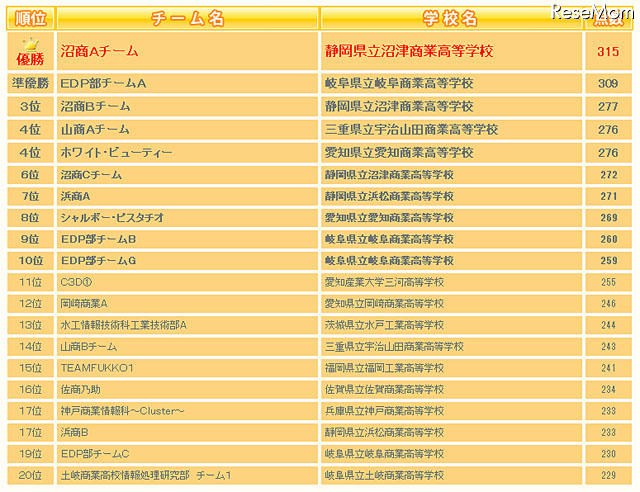Click school 愛知県立岡崎商業高等学校
640x492 pixels.
click(x=384, y=304)
